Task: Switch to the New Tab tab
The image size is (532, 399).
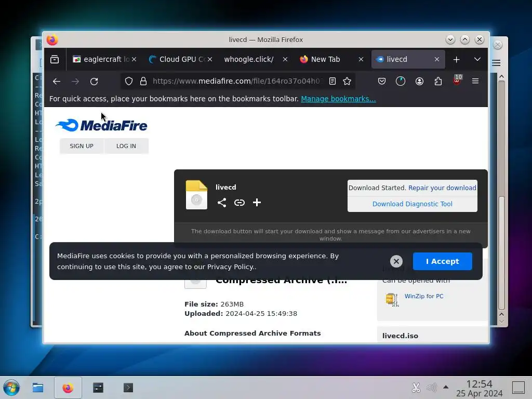Action: [325, 59]
